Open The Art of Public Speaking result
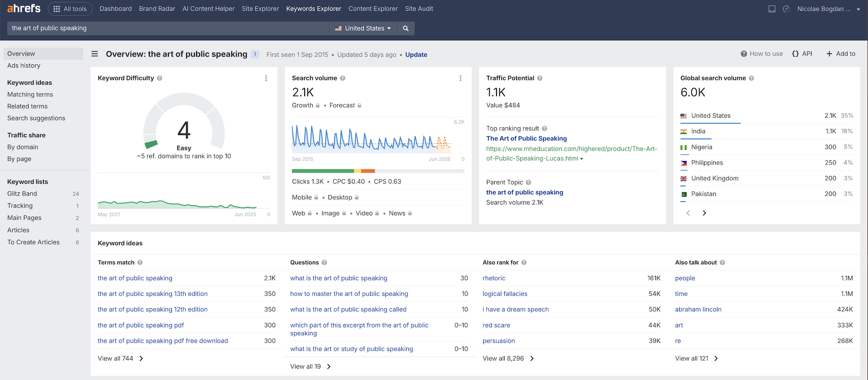 tap(526, 139)
